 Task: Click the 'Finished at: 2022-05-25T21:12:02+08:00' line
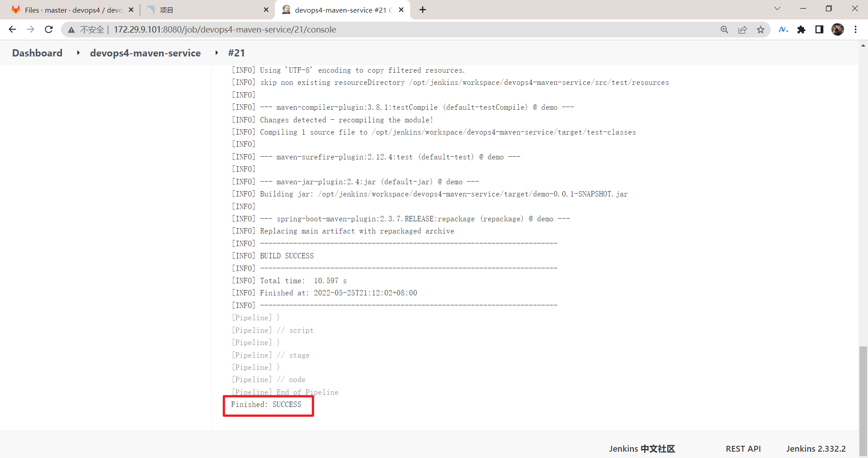(x=324, y=293)
